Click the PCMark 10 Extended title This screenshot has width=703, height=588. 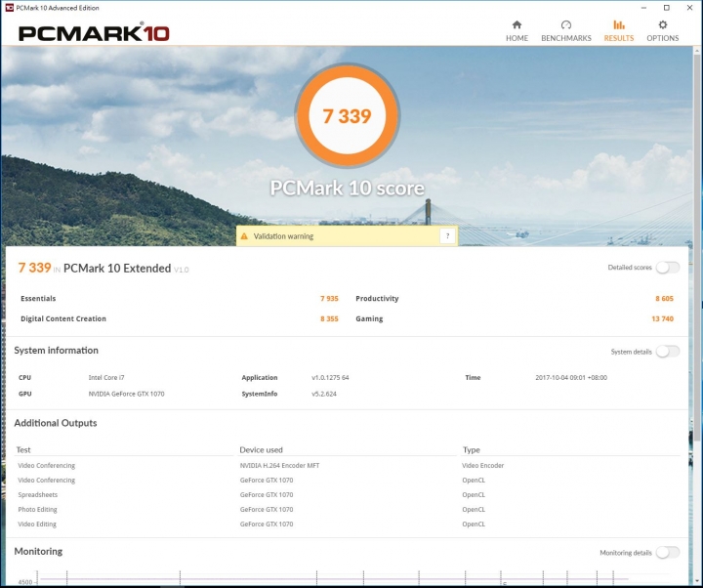coord(117,269)
